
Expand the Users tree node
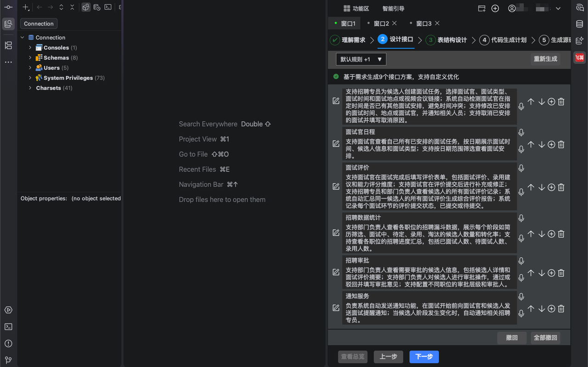coord(30,68)
